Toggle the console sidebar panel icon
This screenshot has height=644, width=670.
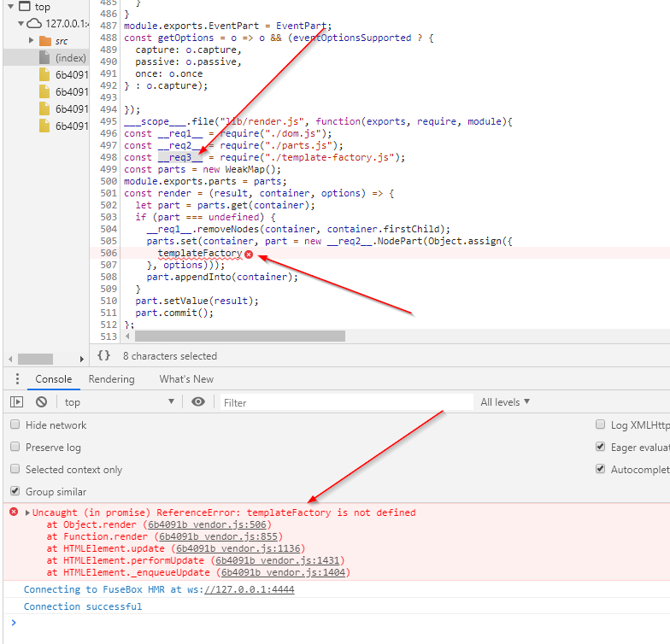click(x=16, y=401)
